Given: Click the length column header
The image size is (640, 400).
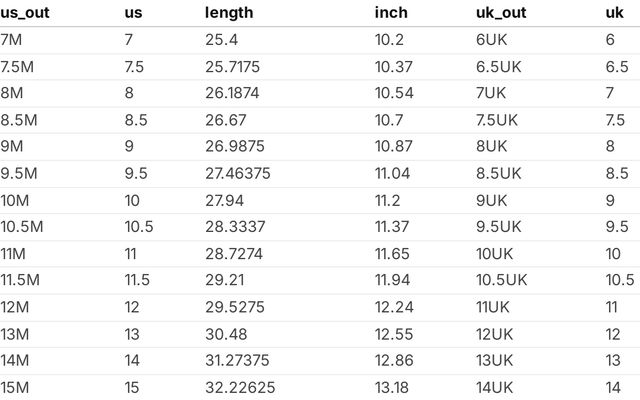Looking at the screenshot, I should 229,13.
